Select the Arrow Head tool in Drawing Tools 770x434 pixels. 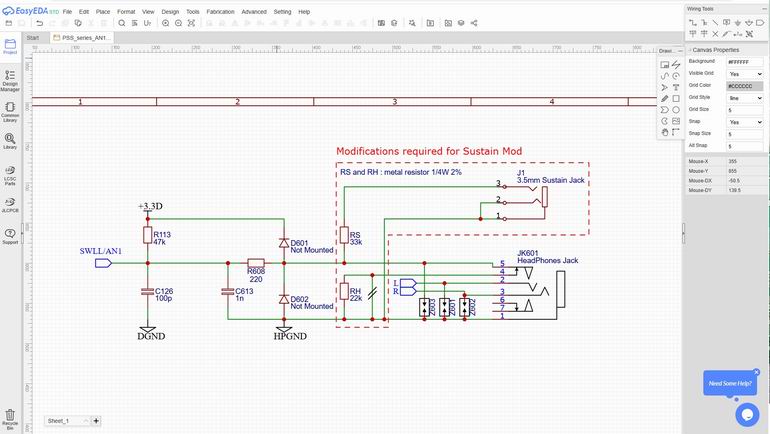click(664, 87)
